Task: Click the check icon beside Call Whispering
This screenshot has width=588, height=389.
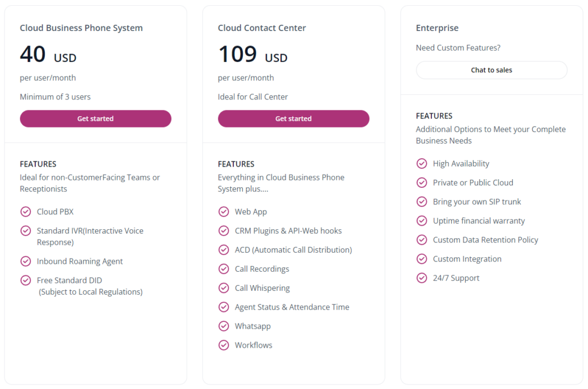Action: coord(223,288)
